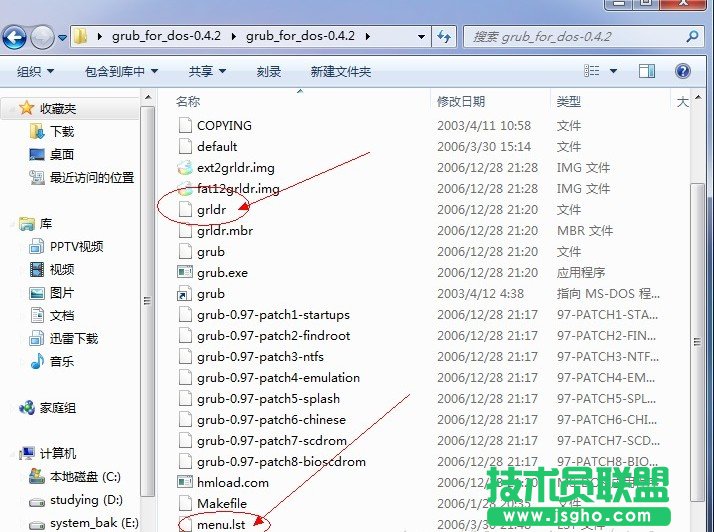Open the 迅雷下载 library
The image size is (714, 532).
pyautogui.click(x=74, y=338)
